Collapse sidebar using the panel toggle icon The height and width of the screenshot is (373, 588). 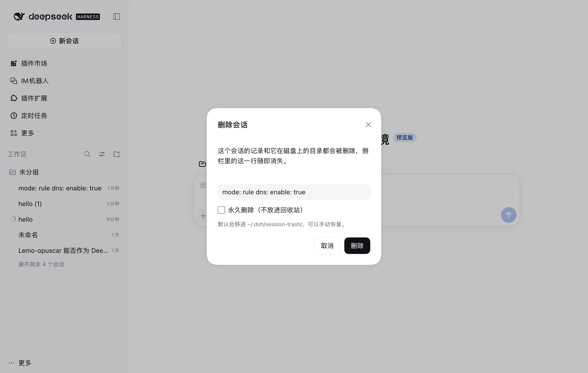(116, 17)
